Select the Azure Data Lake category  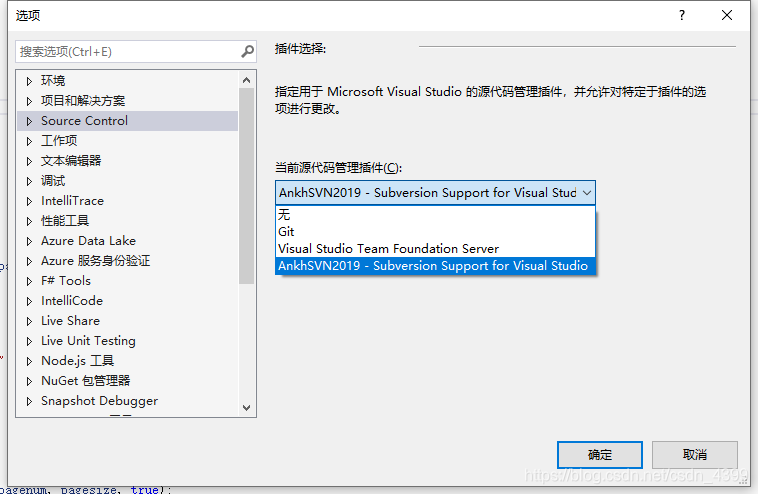[88, 241]
